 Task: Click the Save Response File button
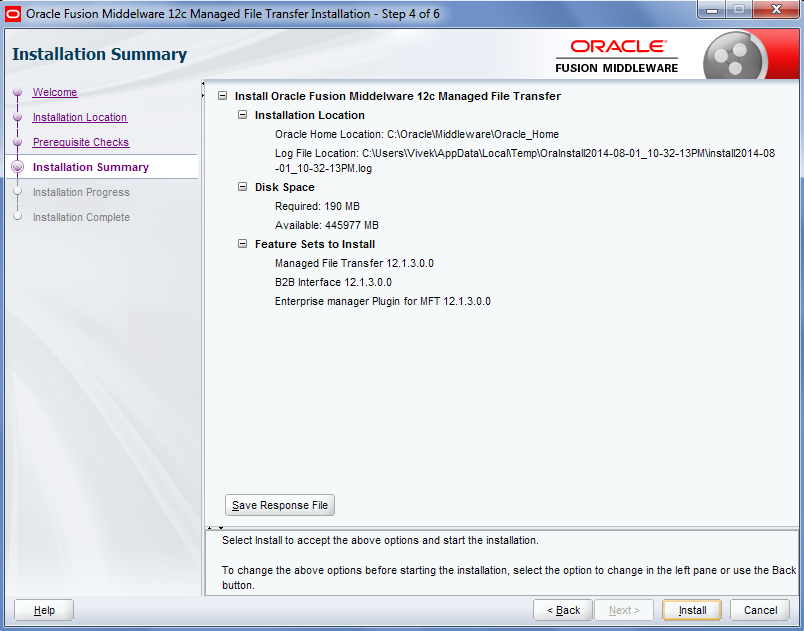pyautogui.click(x=280, y=505)
